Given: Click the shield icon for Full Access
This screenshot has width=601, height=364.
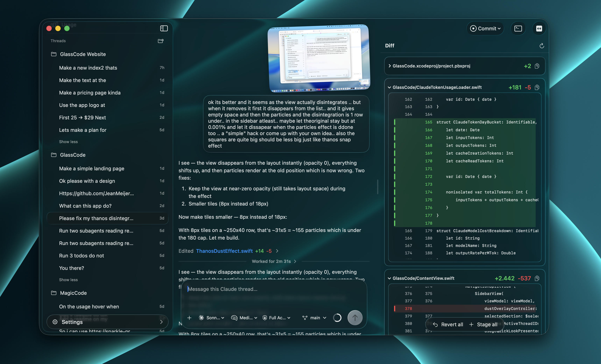Looking at the screenshot, I should click(x=265, y=318).
